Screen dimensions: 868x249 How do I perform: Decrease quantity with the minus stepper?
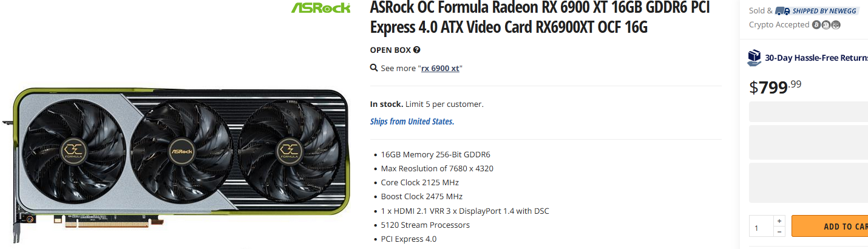point(779,232)
